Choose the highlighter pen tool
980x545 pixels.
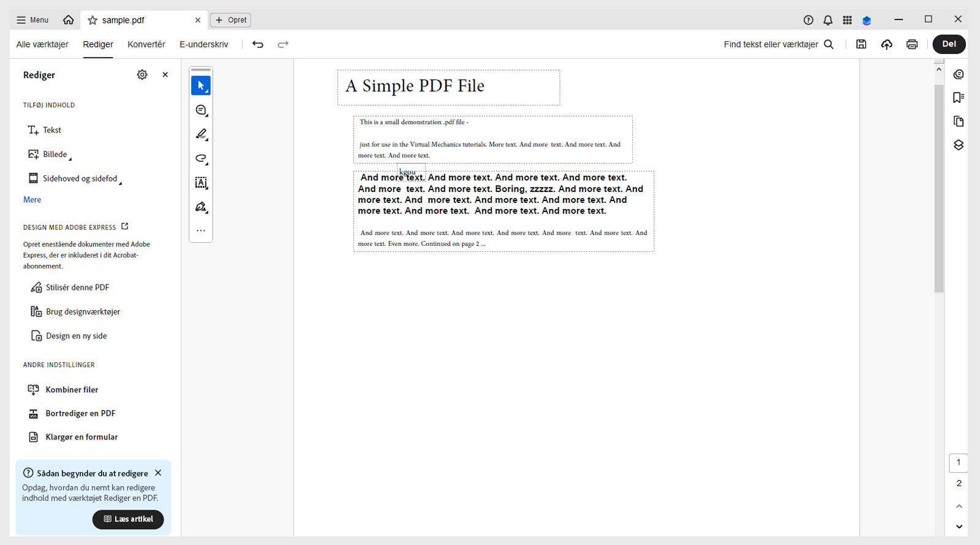point(201,134)
